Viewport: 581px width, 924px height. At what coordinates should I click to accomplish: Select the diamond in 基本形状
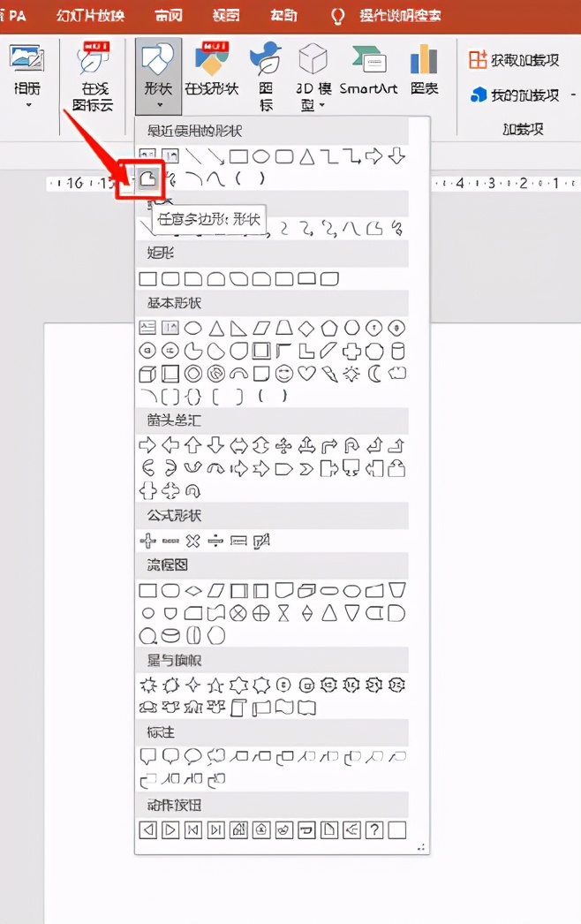point(306,328)
